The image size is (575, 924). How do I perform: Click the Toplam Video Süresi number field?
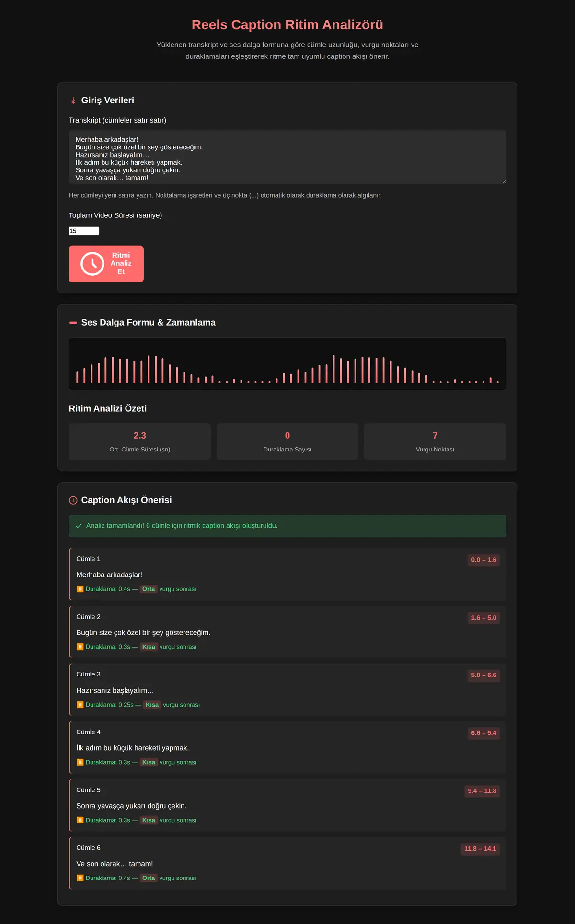pos(84,231)
